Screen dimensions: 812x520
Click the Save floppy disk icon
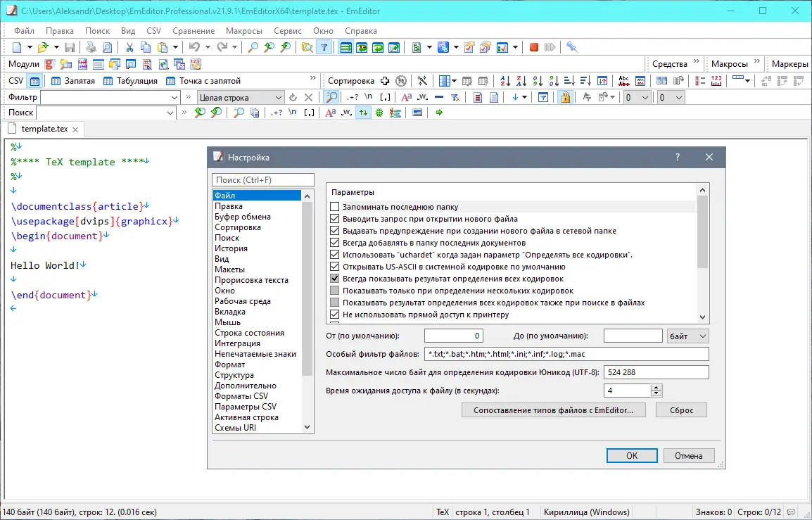tap(70, 47)
